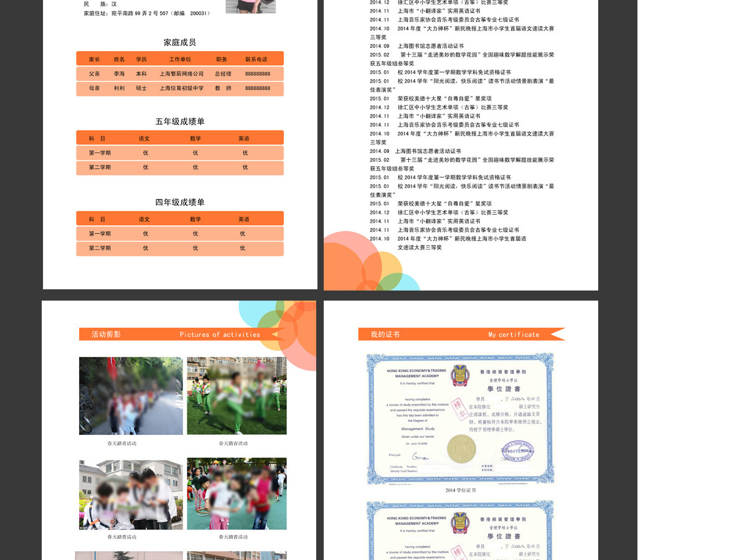Click the 职务 column header
The width and height of the screenshot is (747, 560).
(222, 59)
